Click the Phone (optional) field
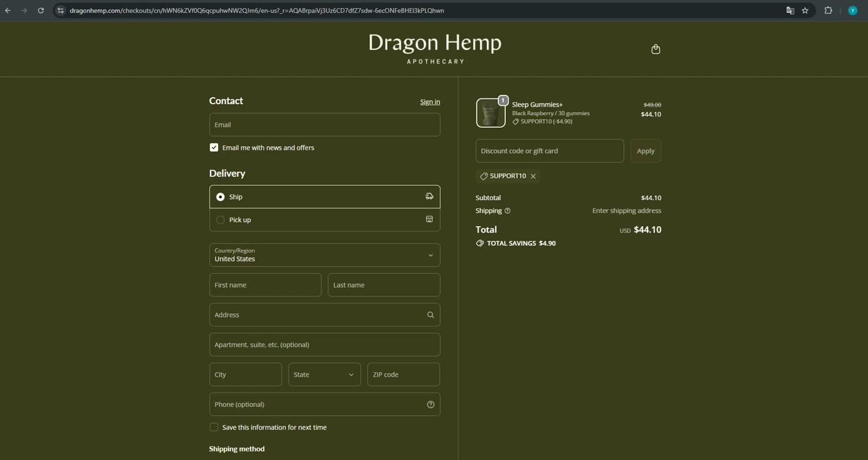 325,404
